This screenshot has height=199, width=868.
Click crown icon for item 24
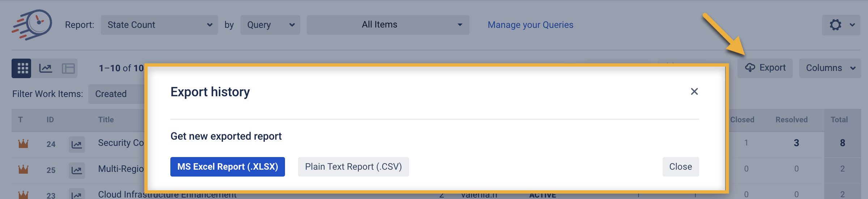point(23,144)
